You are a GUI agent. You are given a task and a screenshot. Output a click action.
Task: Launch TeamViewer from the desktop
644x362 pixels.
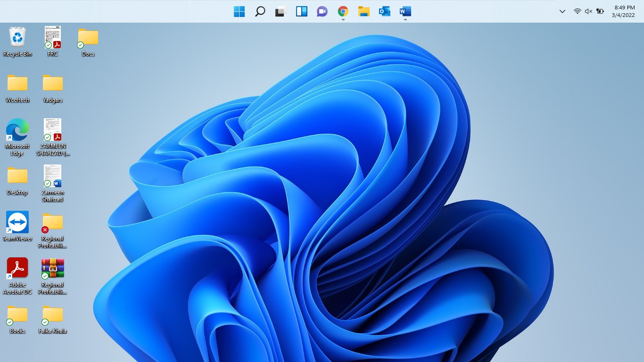point(17,222)
